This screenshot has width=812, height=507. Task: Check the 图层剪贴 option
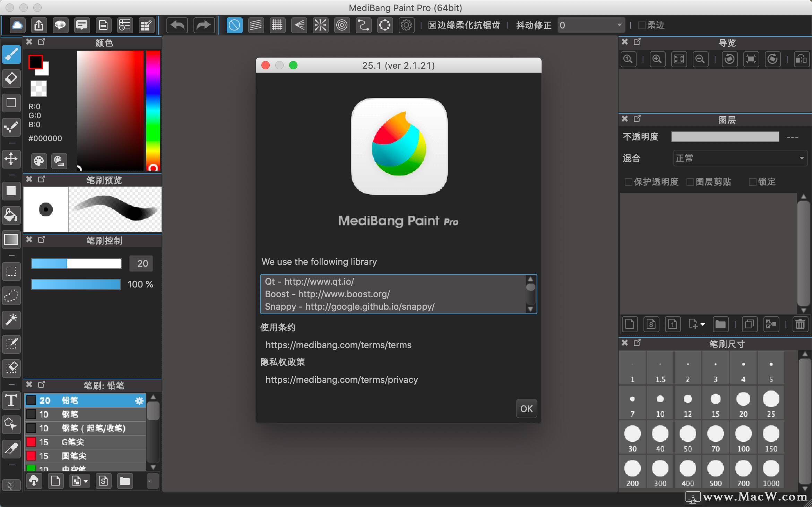[x=690, y=182]
